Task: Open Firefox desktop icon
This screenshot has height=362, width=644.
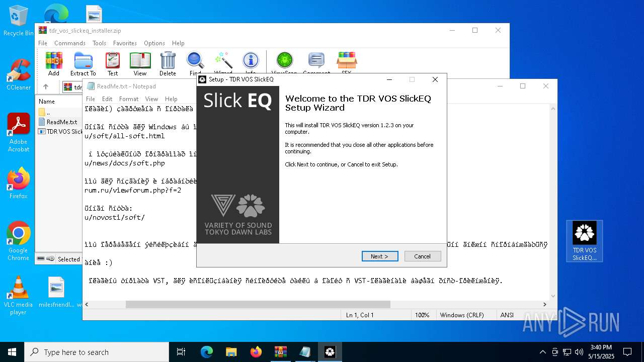Action: point(18,183)
